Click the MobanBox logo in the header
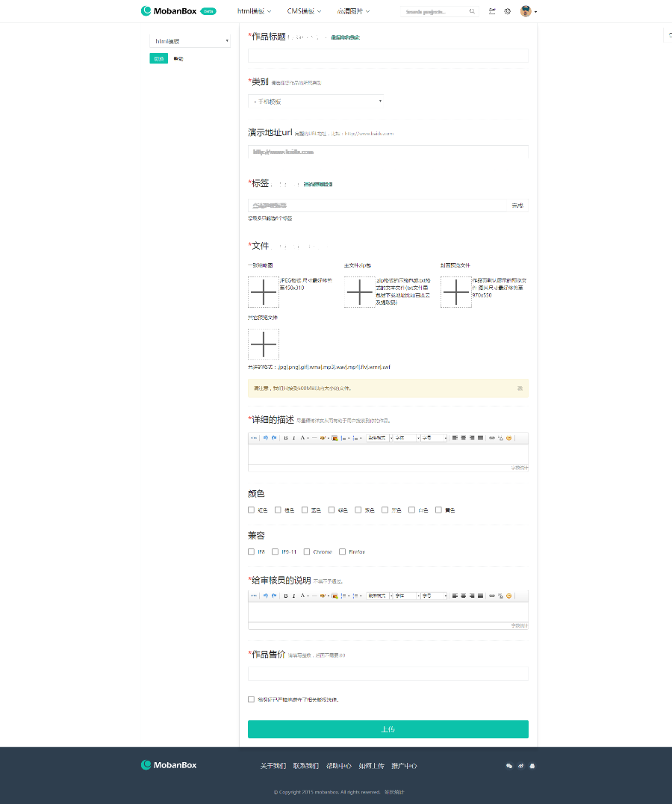The height and width of the screenshot is (804, 672). click(169, 11)
